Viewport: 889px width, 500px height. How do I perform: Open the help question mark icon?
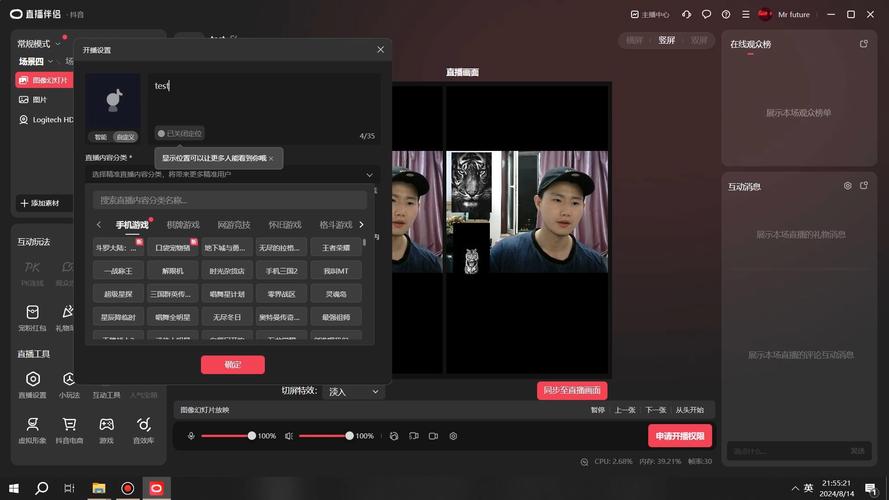[727, 14]
